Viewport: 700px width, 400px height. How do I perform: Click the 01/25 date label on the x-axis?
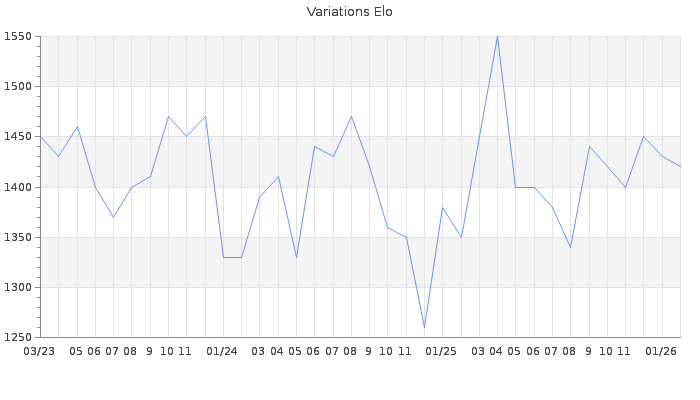441,351
